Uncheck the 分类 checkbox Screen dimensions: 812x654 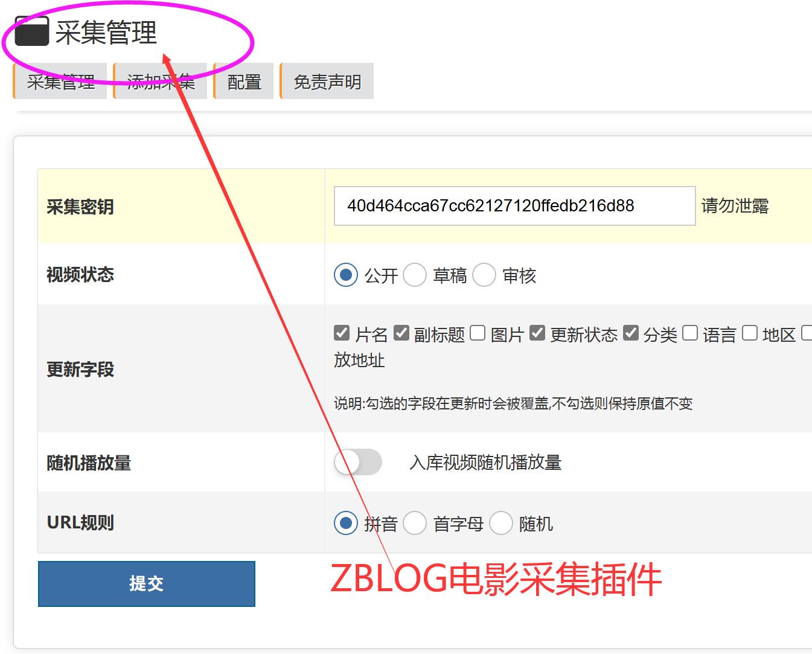pyautogui.click(x=631, y=333)
